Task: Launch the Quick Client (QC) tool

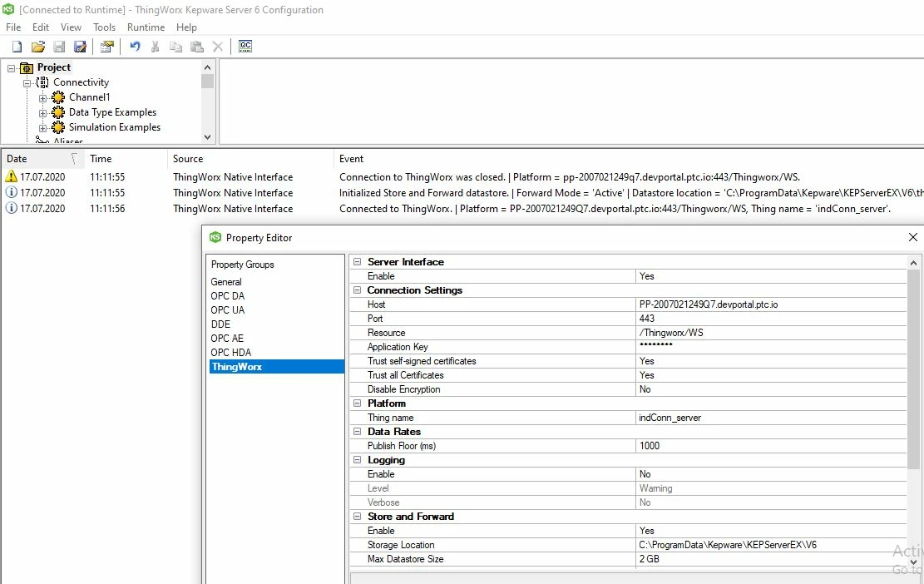Action: pos(245,47)
